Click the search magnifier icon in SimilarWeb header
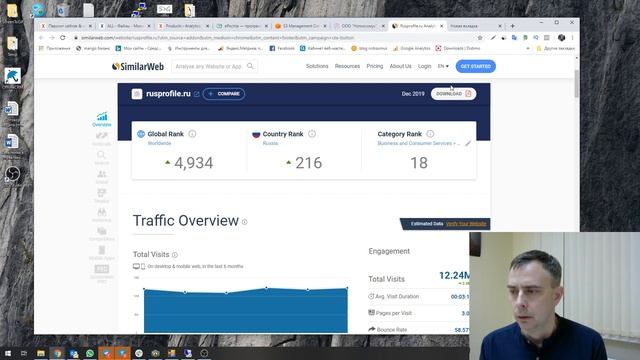Screen dimensions: 640x360 click(x=250, y=66)
